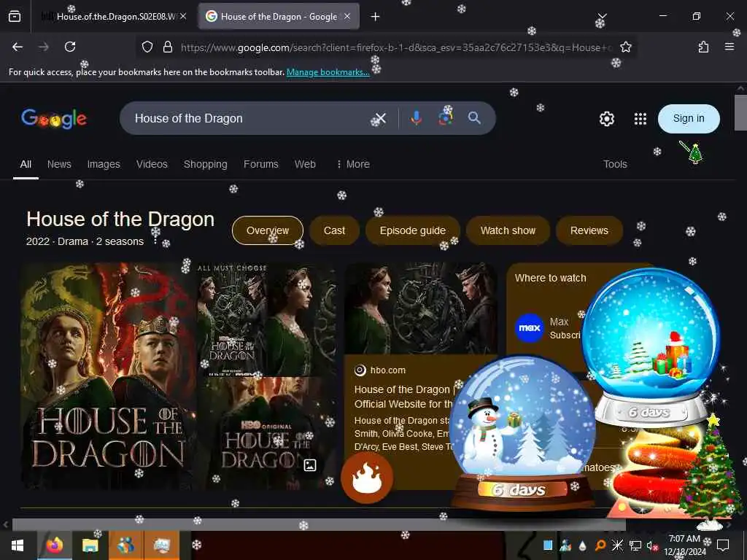Switch to Forums results

(x=261, y=164)
